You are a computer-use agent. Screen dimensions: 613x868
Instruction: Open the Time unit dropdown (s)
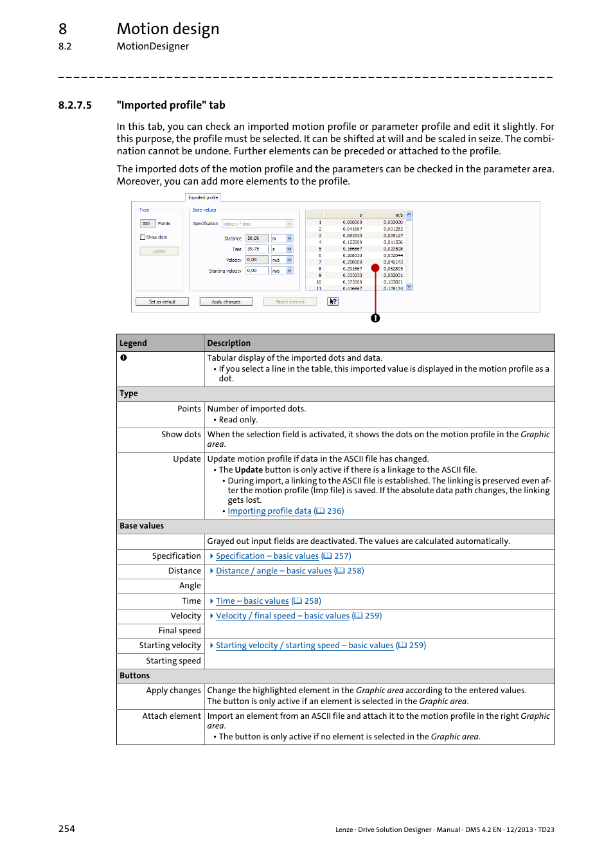pyautogui.click(x=282, y=249)
